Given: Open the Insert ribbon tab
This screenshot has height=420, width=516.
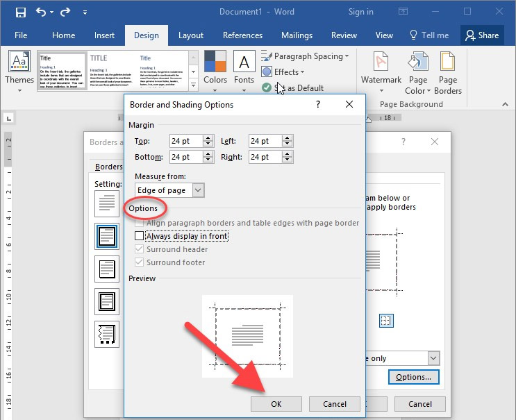Looking at the screenshot, I should [105, 35].
